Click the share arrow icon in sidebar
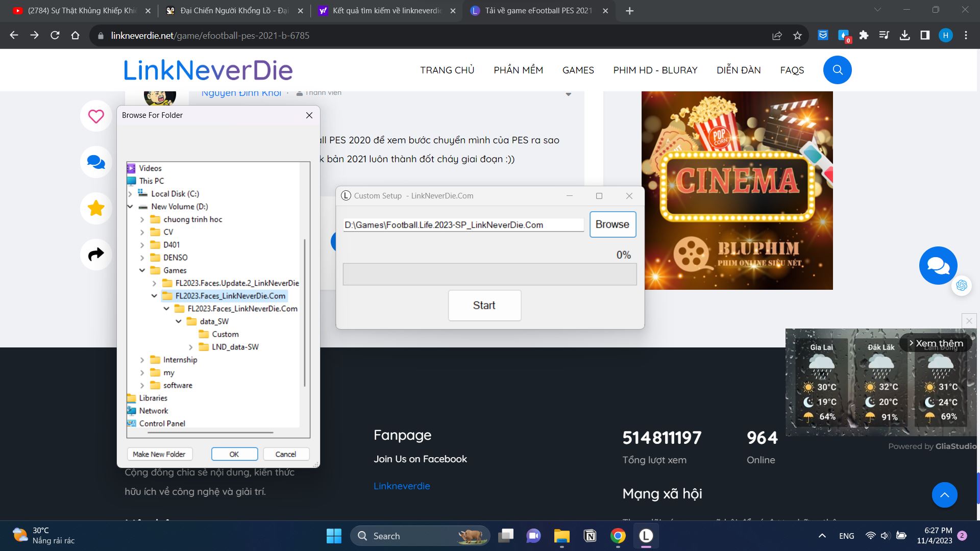Viewport: 980px width, 551px height. tap(96, 254)
